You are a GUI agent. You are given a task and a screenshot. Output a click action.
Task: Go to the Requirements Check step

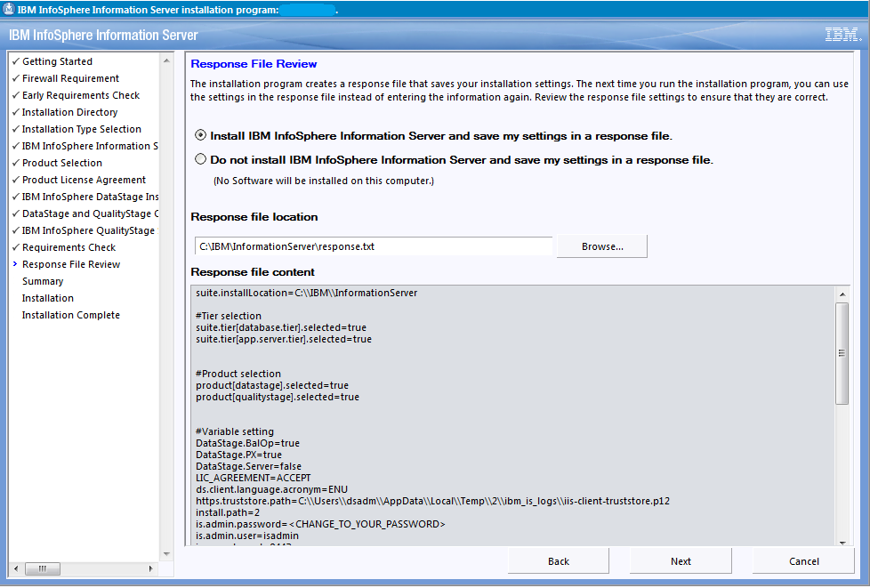(68, 247)
